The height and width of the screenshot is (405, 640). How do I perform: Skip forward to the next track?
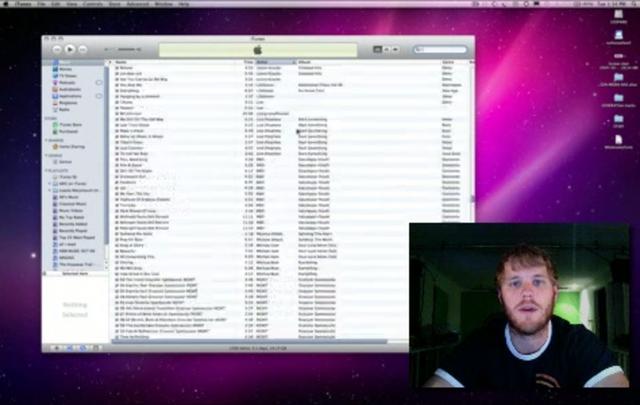(x=83, y=50)
